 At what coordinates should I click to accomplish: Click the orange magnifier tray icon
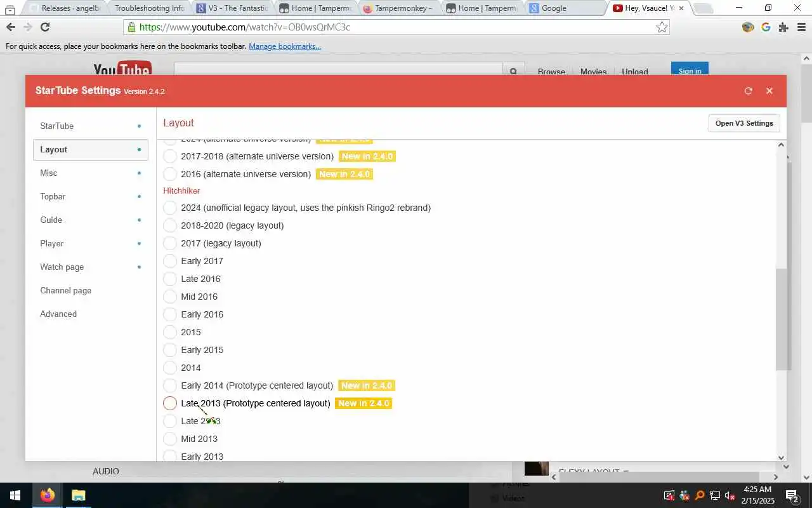click(x=700, y=495)
